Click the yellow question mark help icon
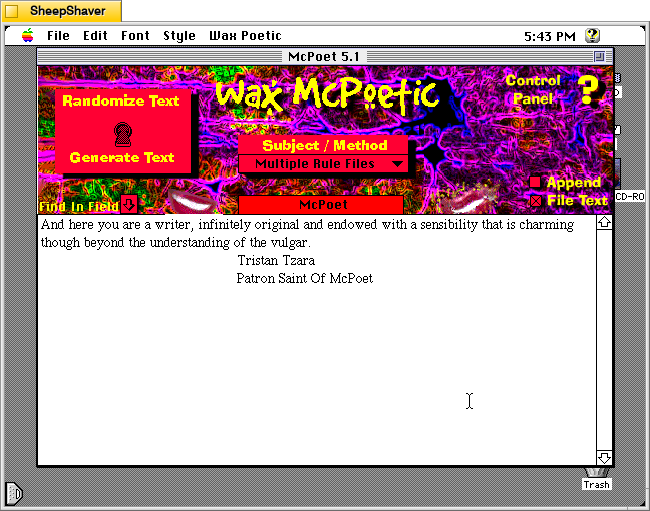This screenshot has height=511, width=650. click(588, 90)
